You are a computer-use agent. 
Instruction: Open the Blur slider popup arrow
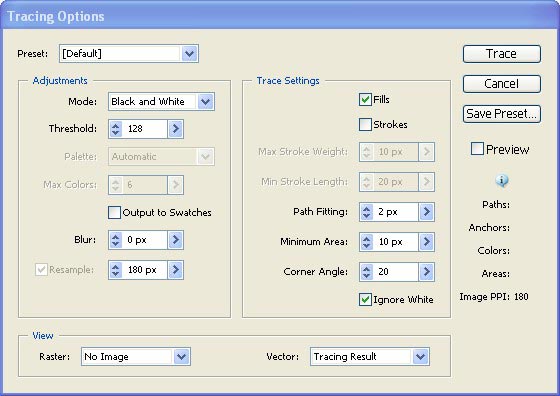[176, 240]
